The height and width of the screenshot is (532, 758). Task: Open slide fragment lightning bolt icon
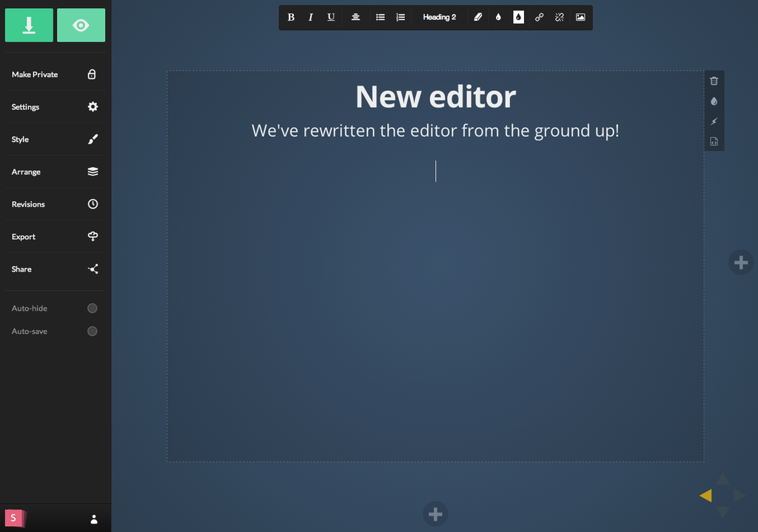click(x=714, y=121)
